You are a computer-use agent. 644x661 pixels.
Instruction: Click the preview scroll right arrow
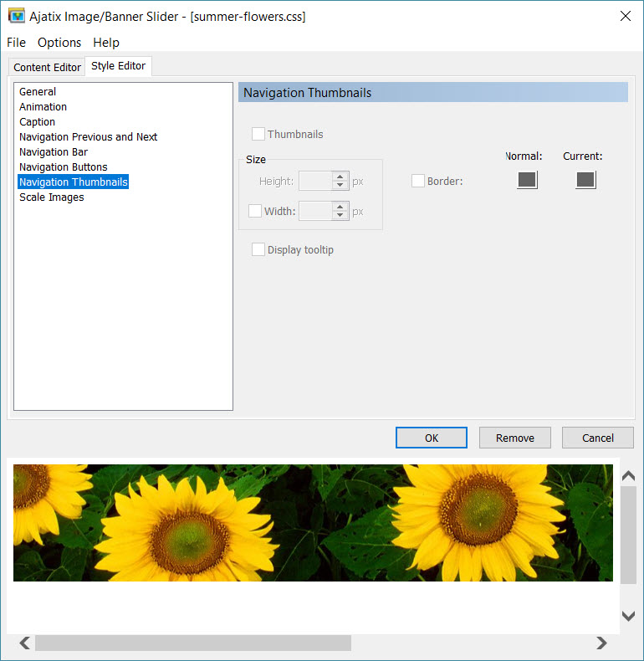(601, 643)
